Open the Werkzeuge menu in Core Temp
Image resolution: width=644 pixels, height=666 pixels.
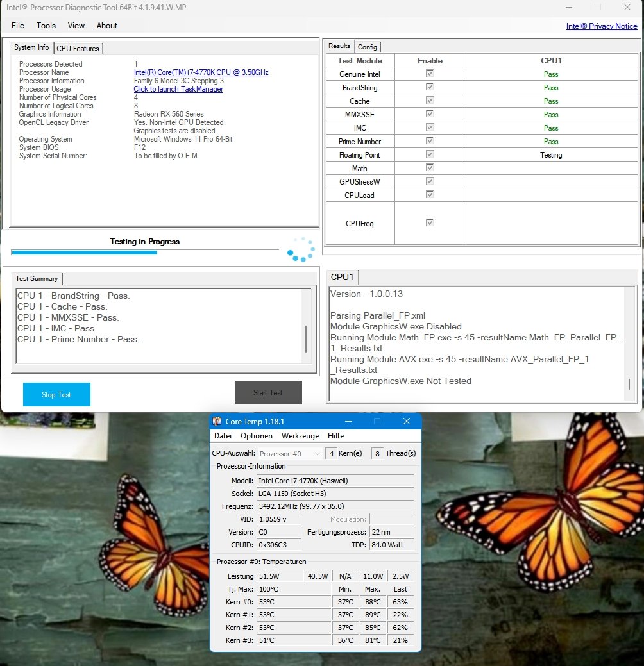(x=300, y=436)
